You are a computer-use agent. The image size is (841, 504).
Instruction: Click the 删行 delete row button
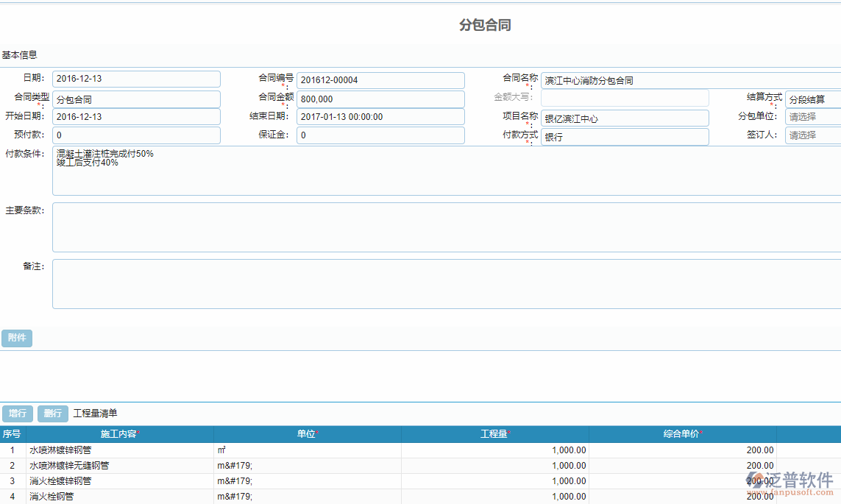point(52,414)
